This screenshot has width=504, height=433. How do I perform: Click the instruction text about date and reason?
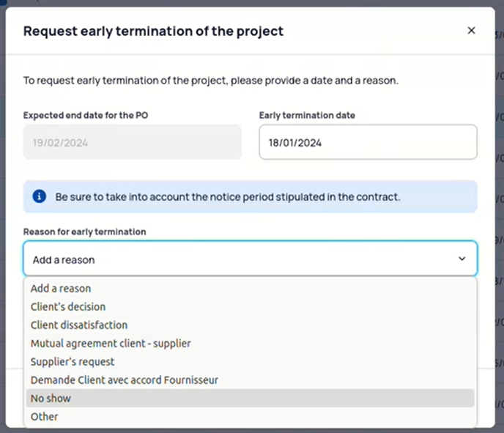tap(211, 81)
